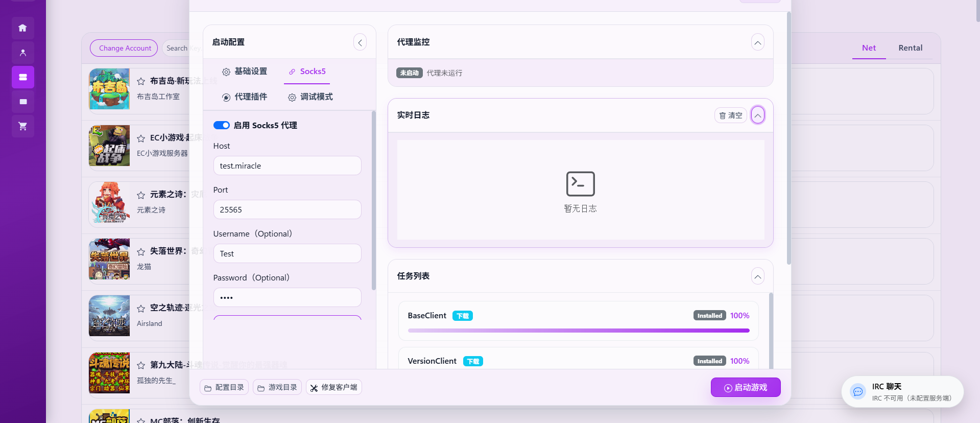Switch to the 基础设置 tab
This screenshot has width=980, height=423.
(x=245, y=72)
